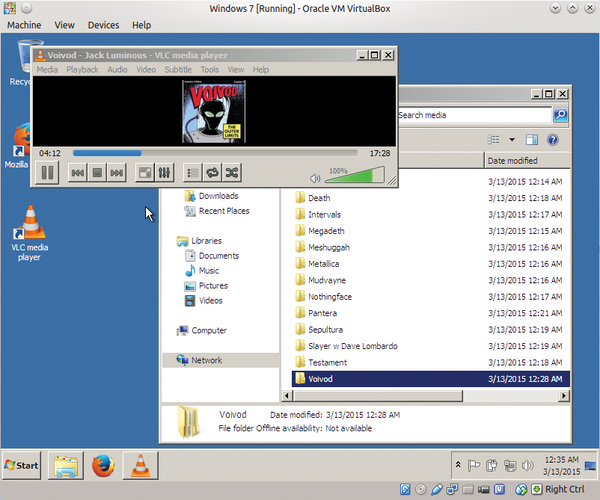Viewport: 600px width, 500px height.
Task: Open the Playback menu in VLC
Action: (82, 70)
